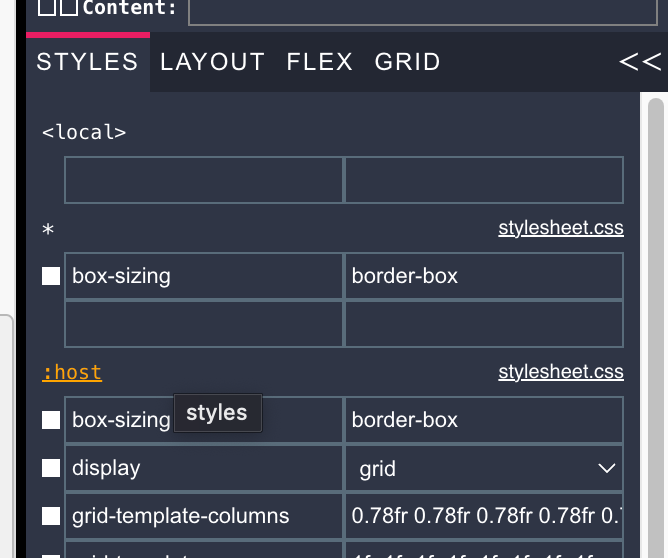Image resolution: width=668 pixels, height=558 pixels.
Task: Collapse the panel with the << button
Action: tap(640, 62)
